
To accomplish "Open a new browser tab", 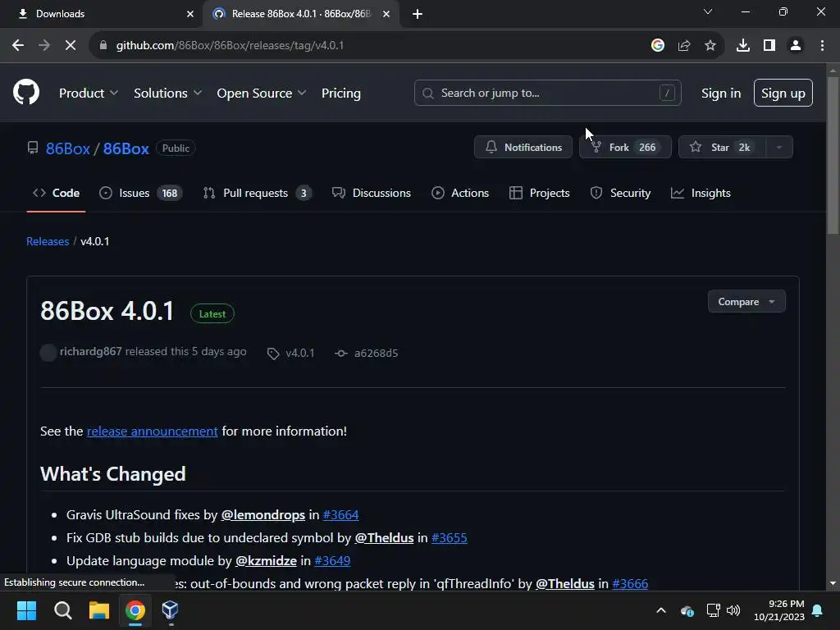I will pos(418,14).
